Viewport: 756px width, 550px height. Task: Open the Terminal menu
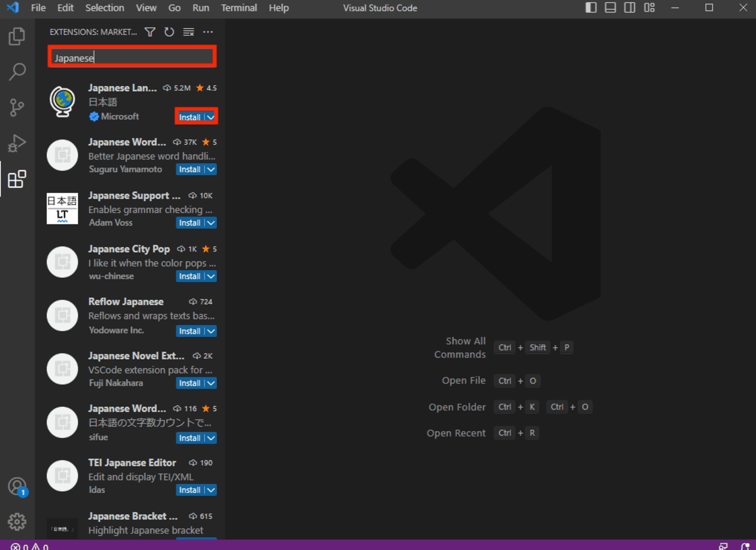pos(239,8)
